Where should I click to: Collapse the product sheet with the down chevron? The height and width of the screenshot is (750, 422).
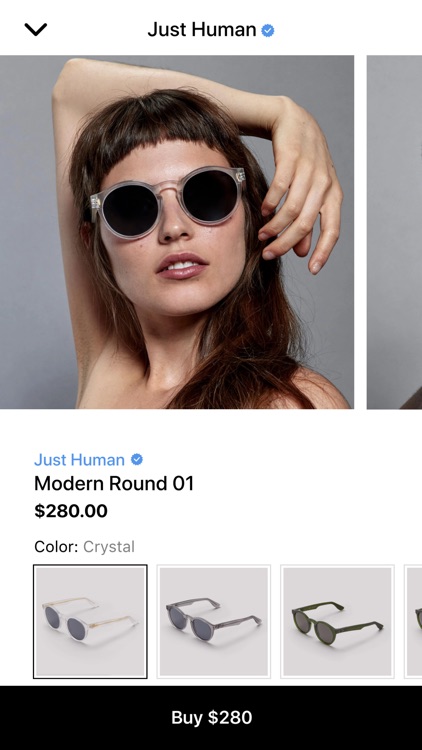[x=36, y=30]
